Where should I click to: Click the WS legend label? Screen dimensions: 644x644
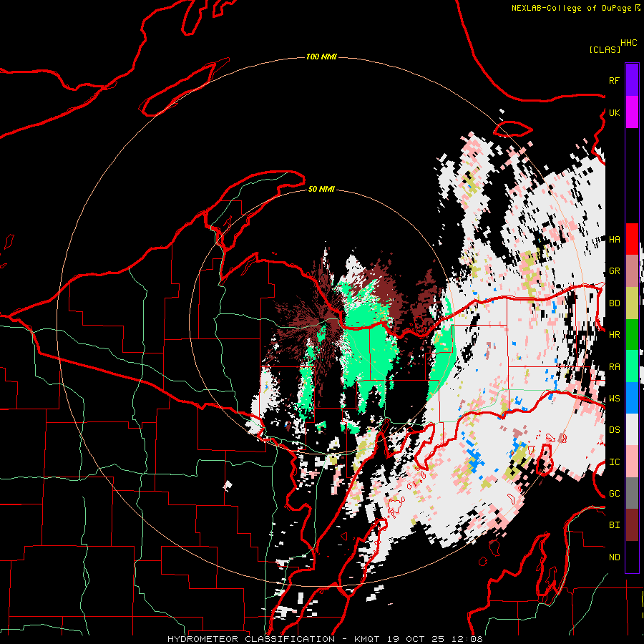click(614, 399)
